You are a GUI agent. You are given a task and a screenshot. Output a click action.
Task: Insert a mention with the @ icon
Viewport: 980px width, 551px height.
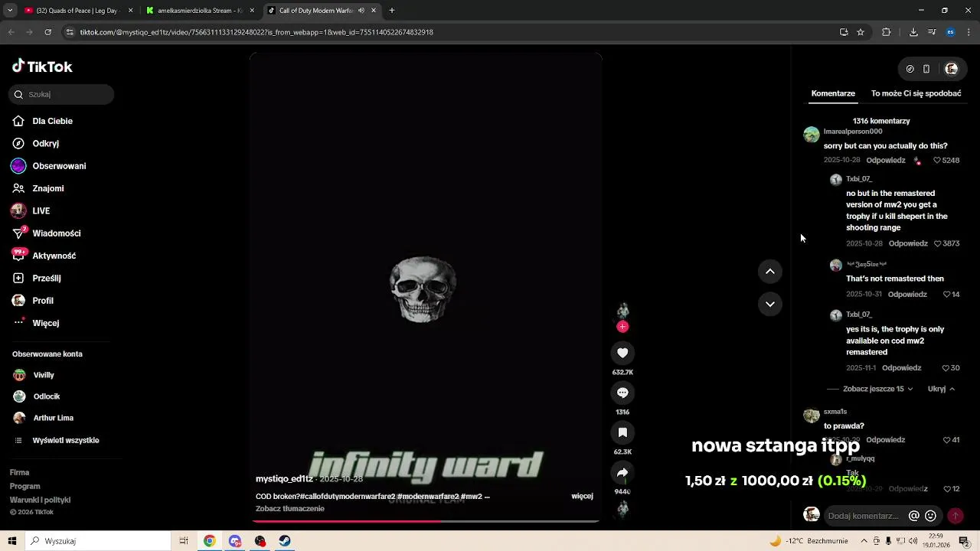tap(913, 516)
